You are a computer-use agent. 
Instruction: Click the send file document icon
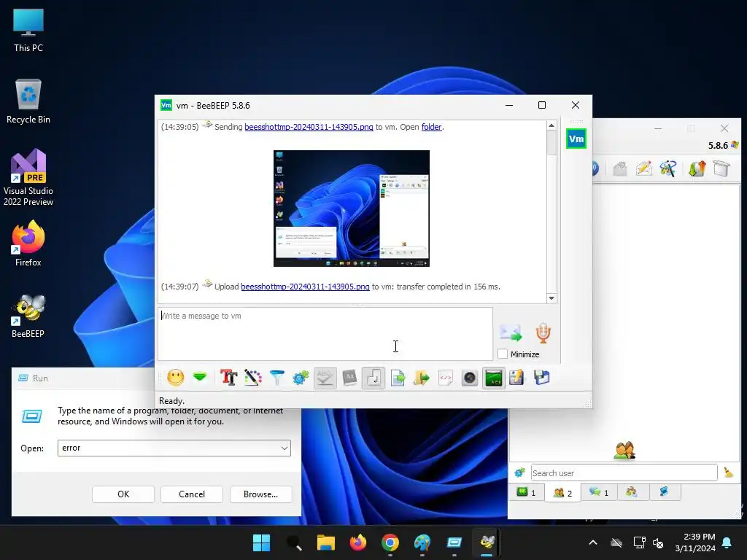398,378
